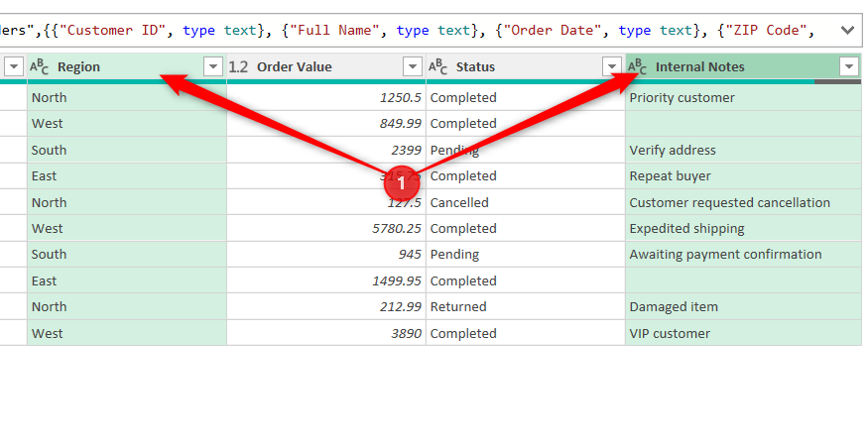
Task: Click the Completed status beside 1250.5
Action: tap(526, 98)
